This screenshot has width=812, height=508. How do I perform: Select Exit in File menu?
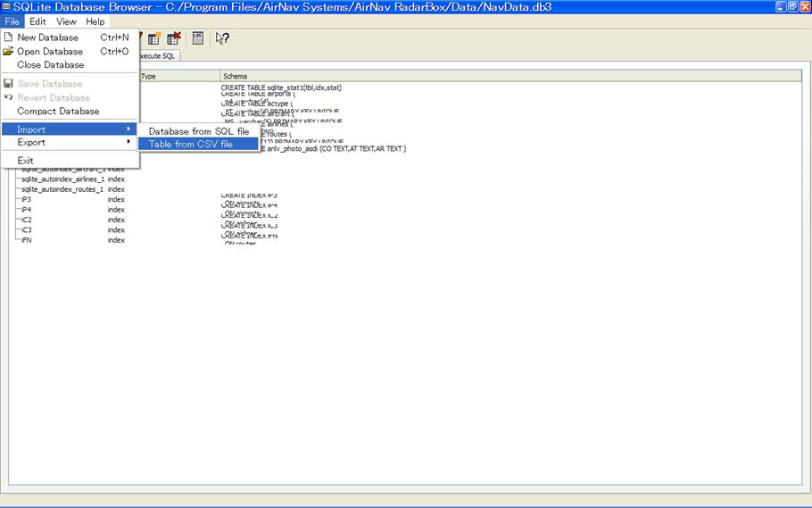(70, 160)
